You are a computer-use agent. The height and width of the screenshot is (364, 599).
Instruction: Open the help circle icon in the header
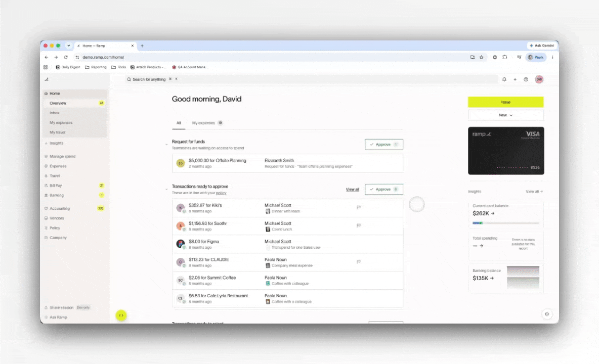(x=526, y=79)
